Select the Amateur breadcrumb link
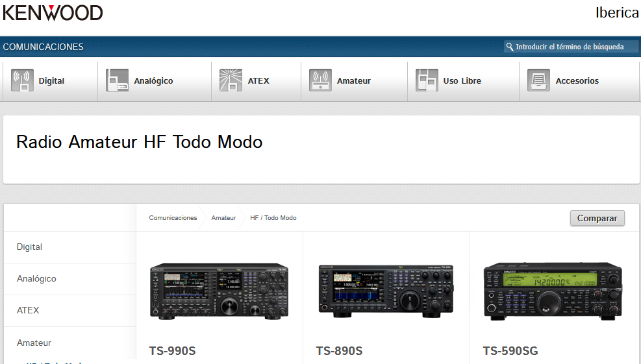 tap(223, 218)
